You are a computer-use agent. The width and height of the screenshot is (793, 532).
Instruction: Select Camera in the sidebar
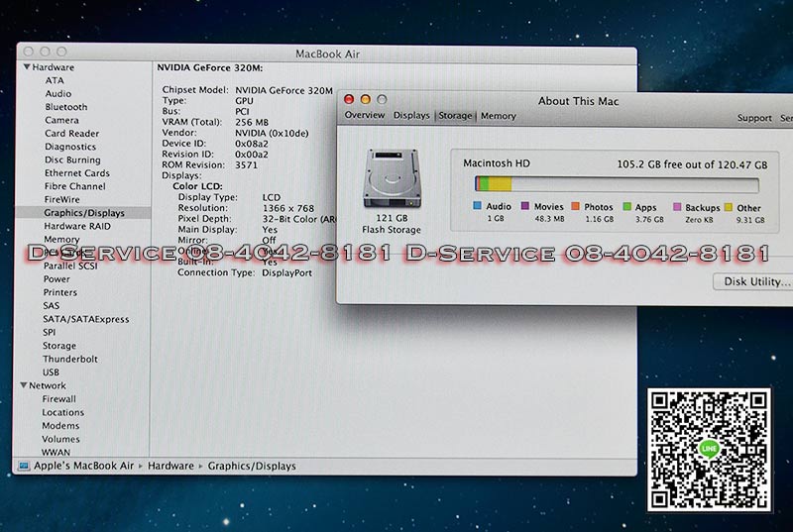[x=61, y=120]
